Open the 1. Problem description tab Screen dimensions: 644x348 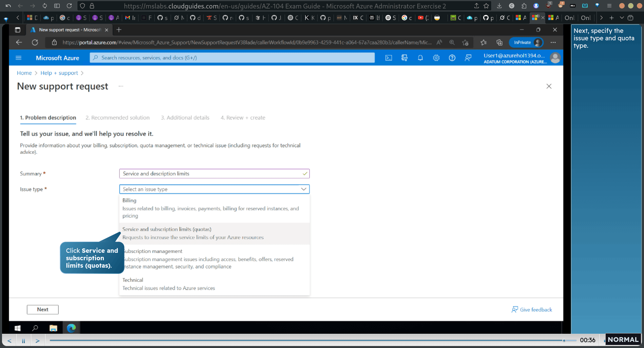point(48,118)
